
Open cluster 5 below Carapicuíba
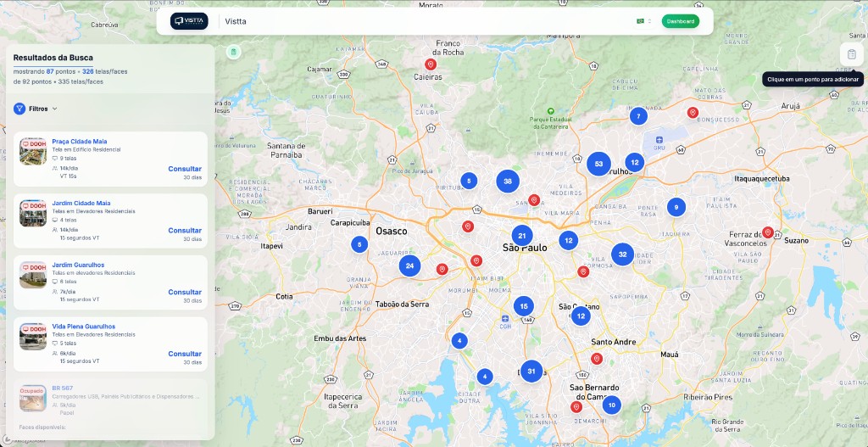359,244
